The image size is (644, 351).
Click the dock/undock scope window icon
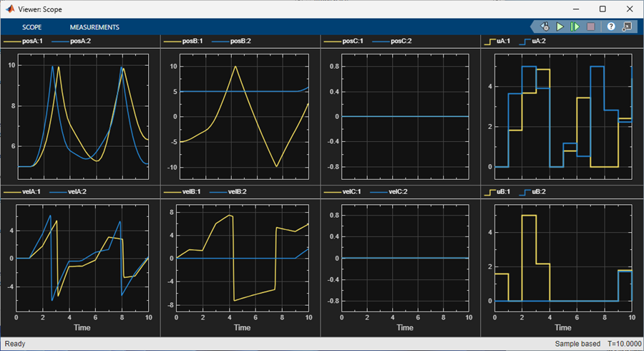click(x=627, y=27)
